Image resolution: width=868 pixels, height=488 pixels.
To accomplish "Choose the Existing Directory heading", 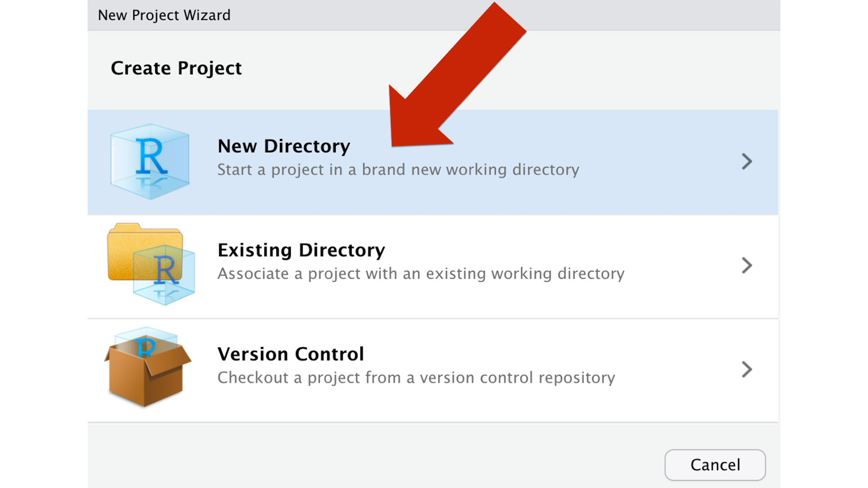I will (301, 250).
